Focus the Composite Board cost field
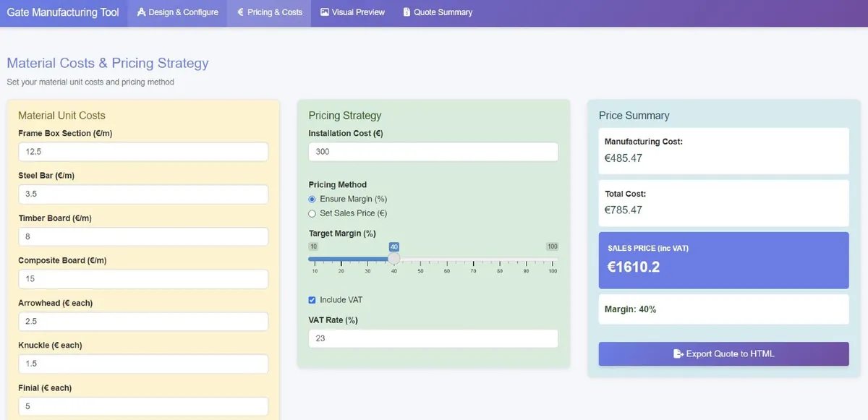 143,279
